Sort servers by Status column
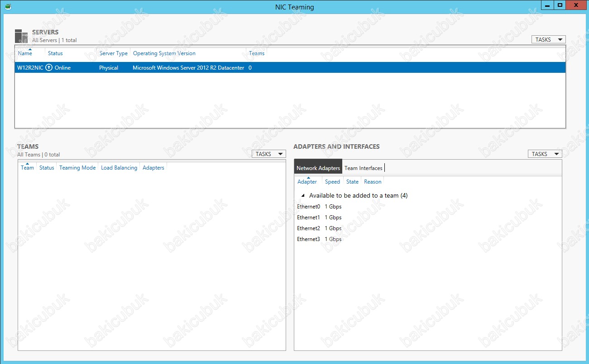The width and height of the screenshot is (589, 364). [x=55, y=53]
